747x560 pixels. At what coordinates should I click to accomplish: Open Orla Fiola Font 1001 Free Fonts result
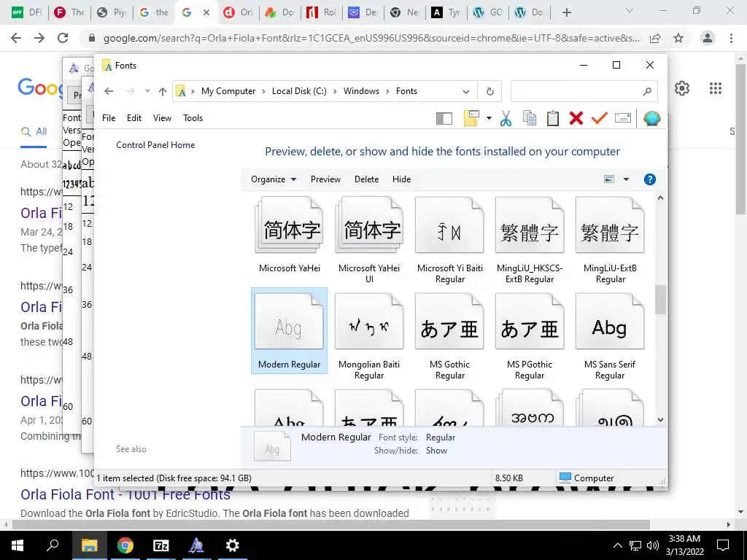pyautogui.click(x=125, y=495)
